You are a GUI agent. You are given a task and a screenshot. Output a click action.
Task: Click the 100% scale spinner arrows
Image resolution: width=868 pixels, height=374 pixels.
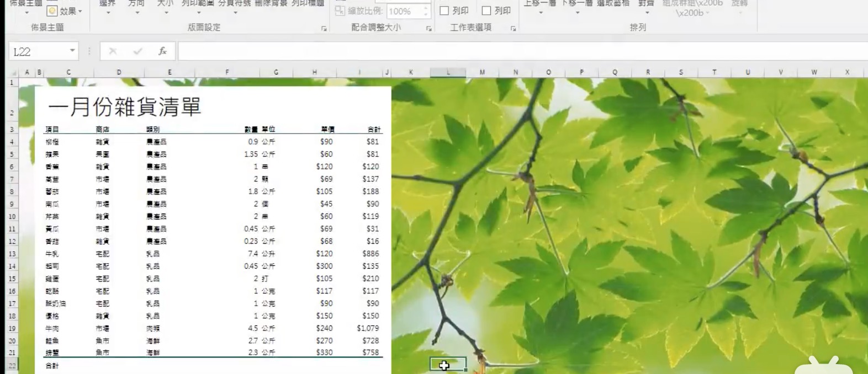pos(426,10)
